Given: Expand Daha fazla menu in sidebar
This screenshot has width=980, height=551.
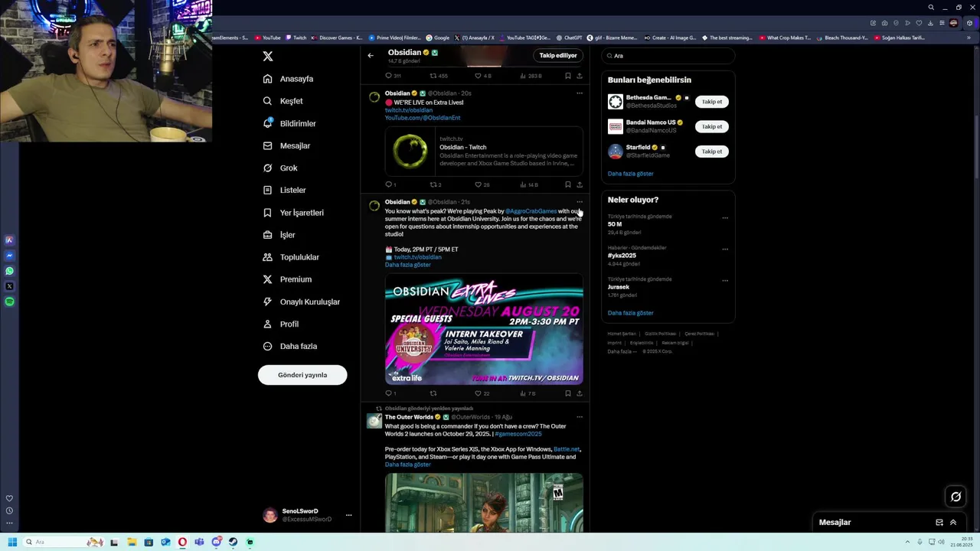Looking at the screenshot, I should (289, 346).
